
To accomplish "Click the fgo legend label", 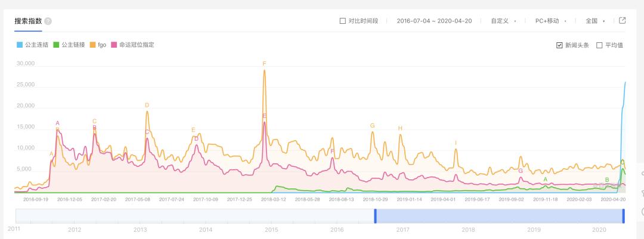I will 102,45.
